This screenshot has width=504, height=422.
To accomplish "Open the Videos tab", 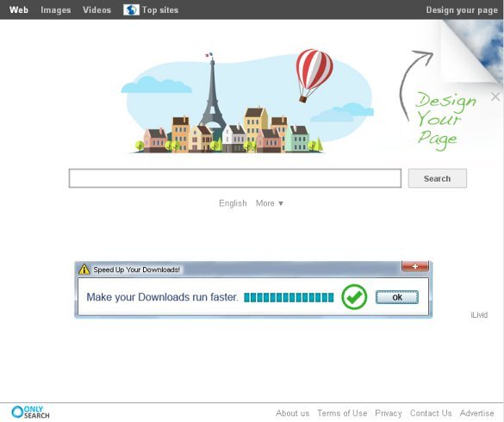I will (x=96, y=10).
